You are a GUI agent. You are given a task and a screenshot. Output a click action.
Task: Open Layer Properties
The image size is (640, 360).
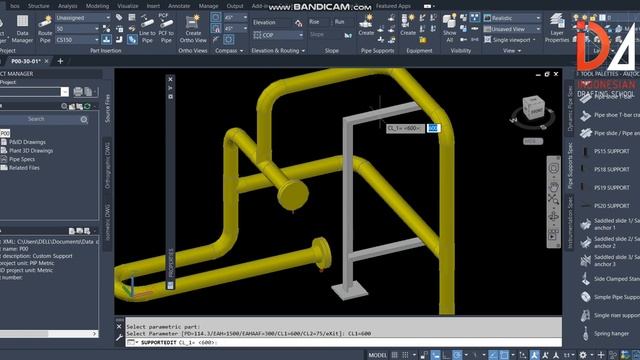(557, 28)
